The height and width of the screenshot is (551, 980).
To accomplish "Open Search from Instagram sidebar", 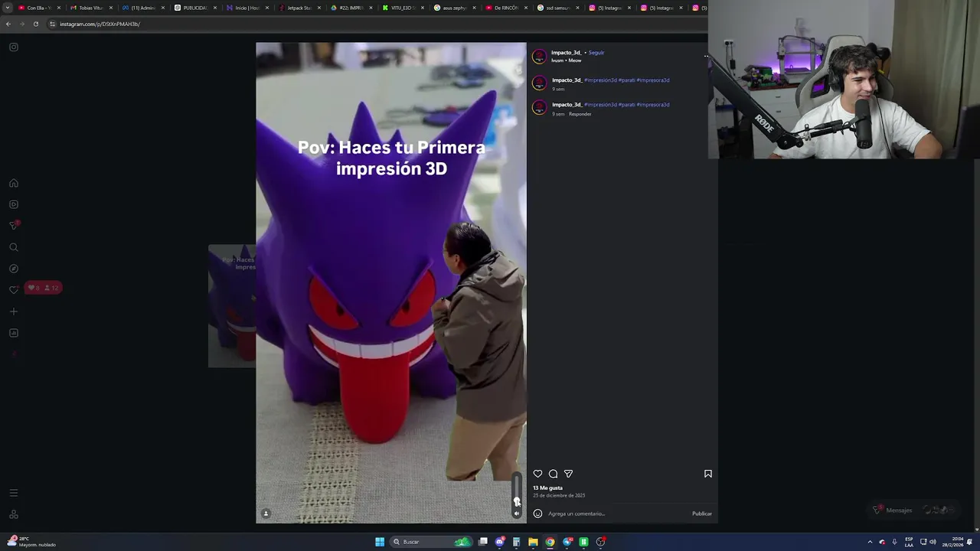I will [13, 247].
